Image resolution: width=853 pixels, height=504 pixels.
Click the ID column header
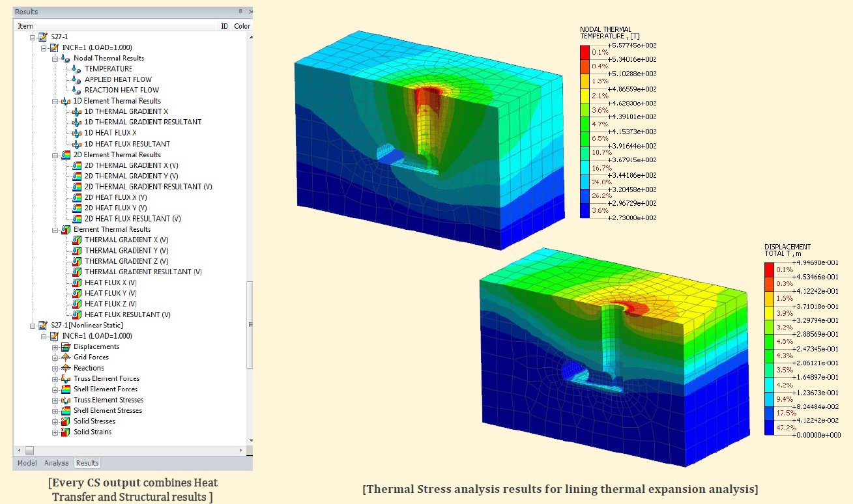(224, 26)
